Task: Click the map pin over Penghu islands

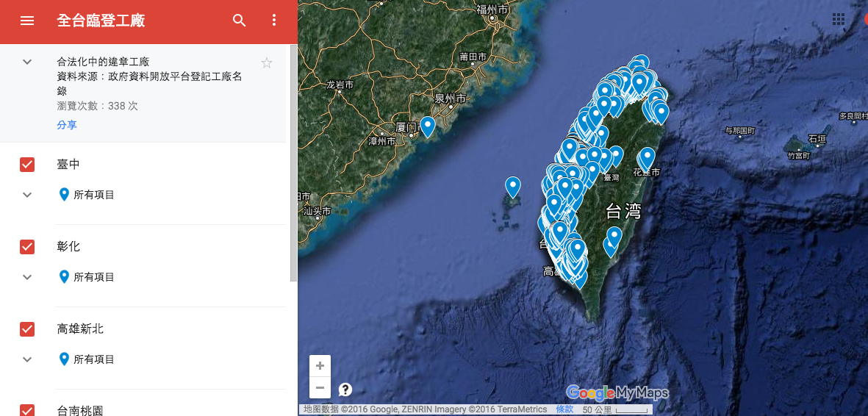Action: [513, 187]
